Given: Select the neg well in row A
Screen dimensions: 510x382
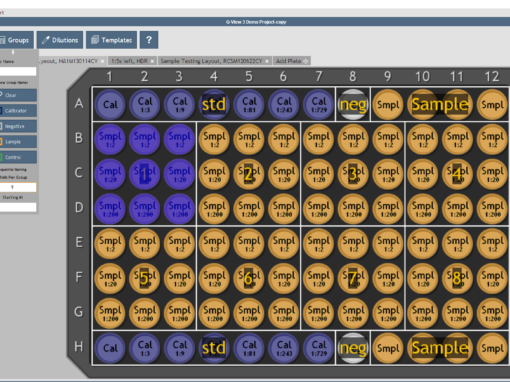Looking at the screenshot, I should (x=353, y=105).
